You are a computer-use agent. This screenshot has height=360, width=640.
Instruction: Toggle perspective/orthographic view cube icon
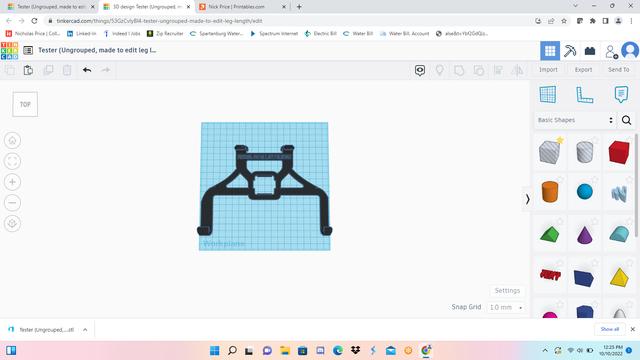(12, 223)
